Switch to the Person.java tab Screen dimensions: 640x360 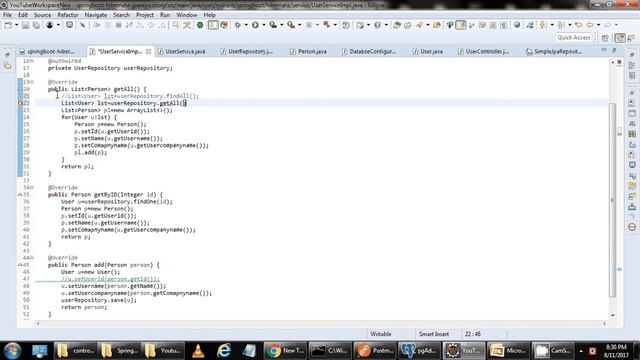(x=309, y=51)
